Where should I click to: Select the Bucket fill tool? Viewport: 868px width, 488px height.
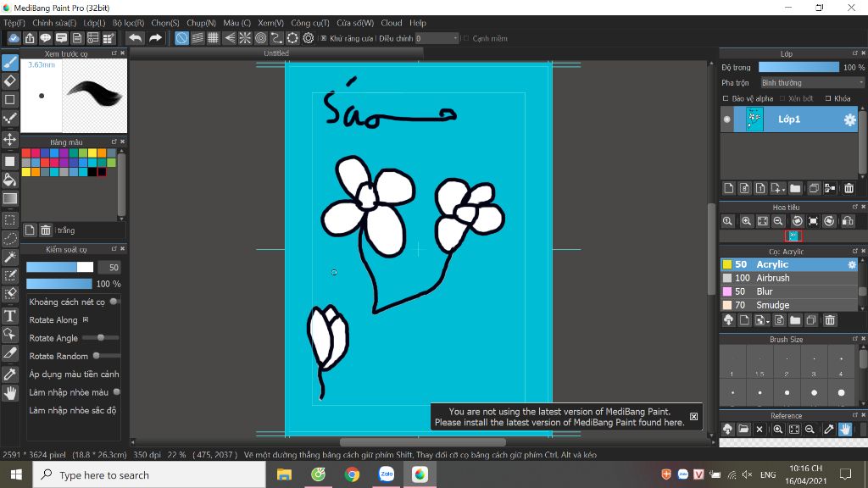[10, 180]
